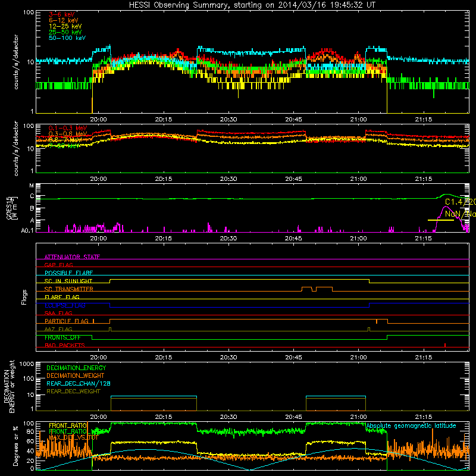The image size is (476, 476).
Task: Select the BAD_PACKETS flag label
Action: click(65, 345)
